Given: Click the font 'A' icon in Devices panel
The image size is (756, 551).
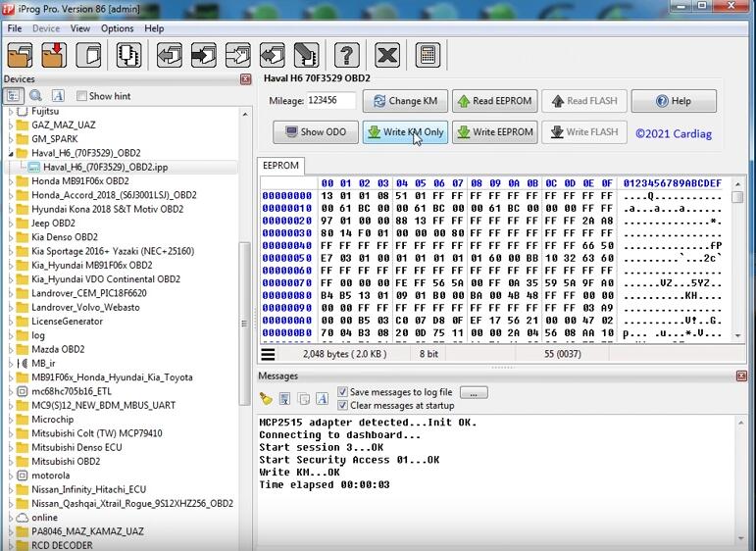Looking at the screenshot, I should click(x=58, y=96).
